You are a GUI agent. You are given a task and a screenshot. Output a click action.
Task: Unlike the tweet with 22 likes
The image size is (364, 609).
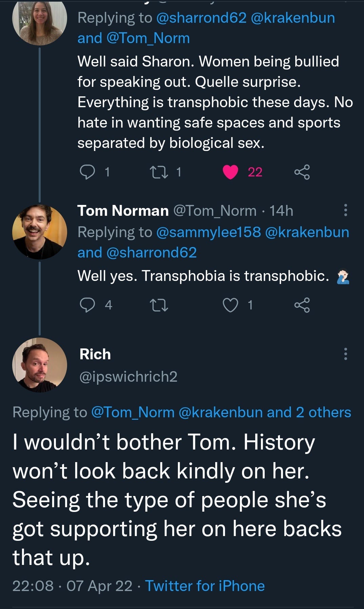click(230, 172)
